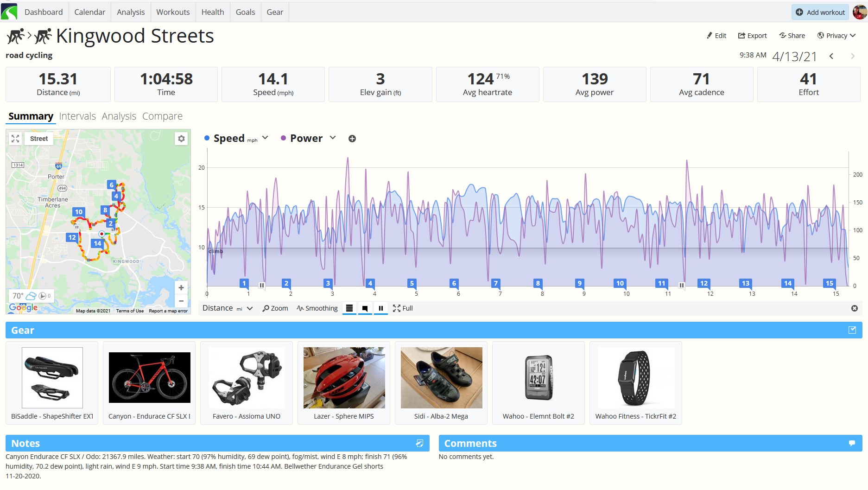The width and height of the screenshot is (868, 490).
Task: Toggle the chart annotations flag button
Action: (x=365, y=308)
